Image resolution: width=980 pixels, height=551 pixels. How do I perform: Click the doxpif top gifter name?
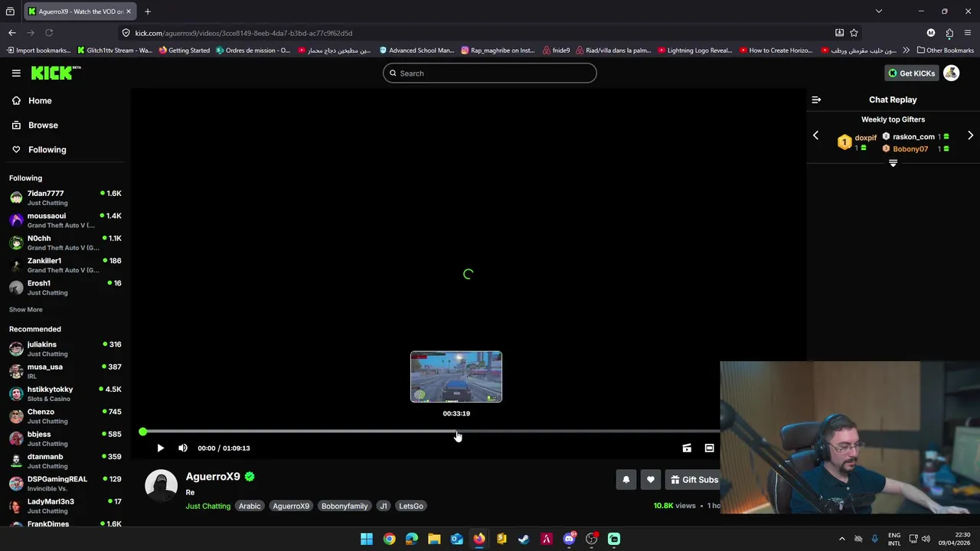(865, 138)
